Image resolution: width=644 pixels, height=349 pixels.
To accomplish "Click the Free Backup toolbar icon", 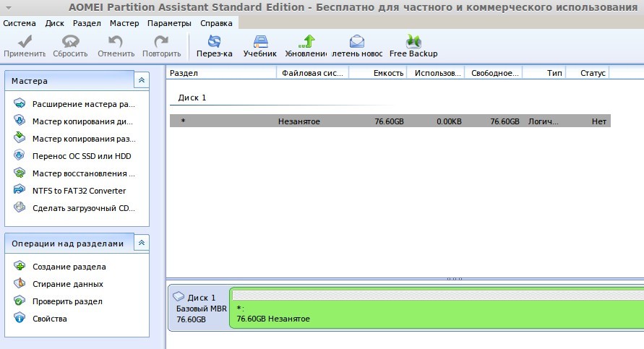I will tap(413, 41).
